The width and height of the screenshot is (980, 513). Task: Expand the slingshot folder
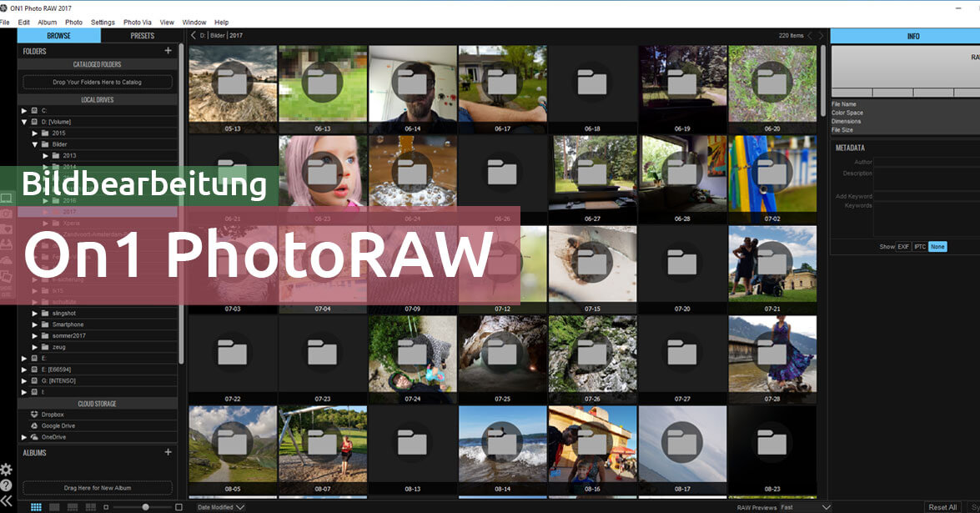point(35,313)
